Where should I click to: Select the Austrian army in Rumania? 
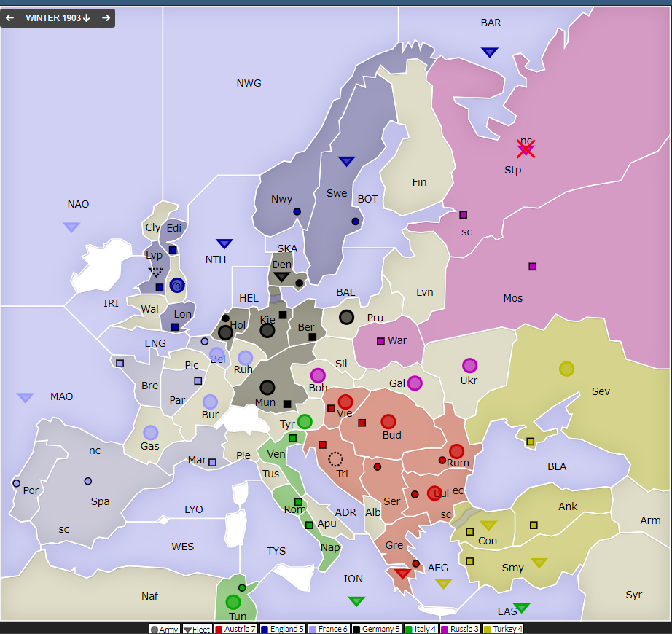point(456,451)
